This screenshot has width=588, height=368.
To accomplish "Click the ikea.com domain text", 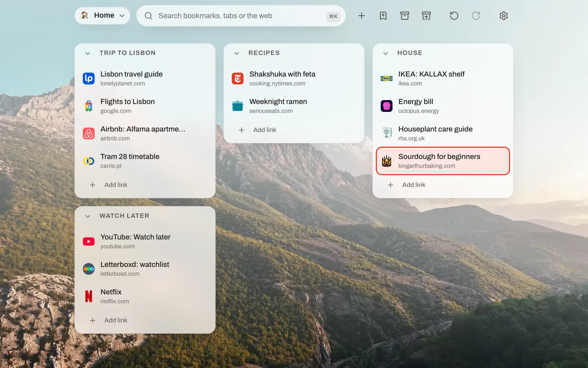I will point(410,84).
